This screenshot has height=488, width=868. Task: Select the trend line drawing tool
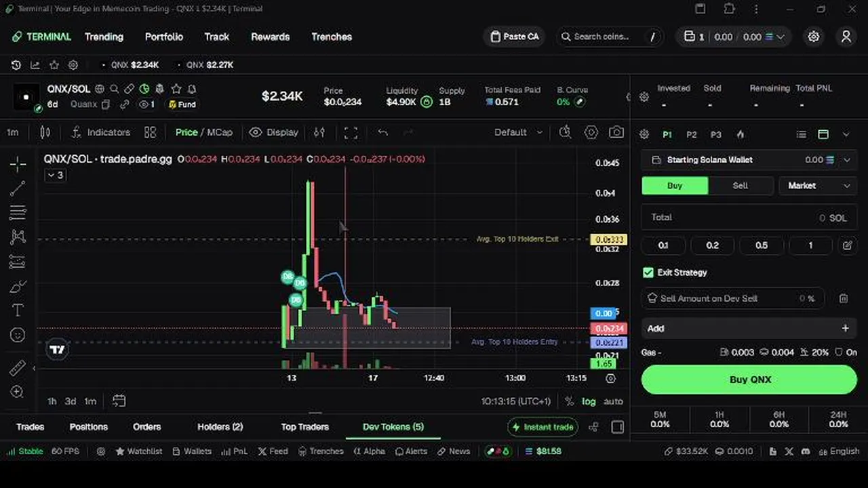pyautogui.click(x=18, y=188)
